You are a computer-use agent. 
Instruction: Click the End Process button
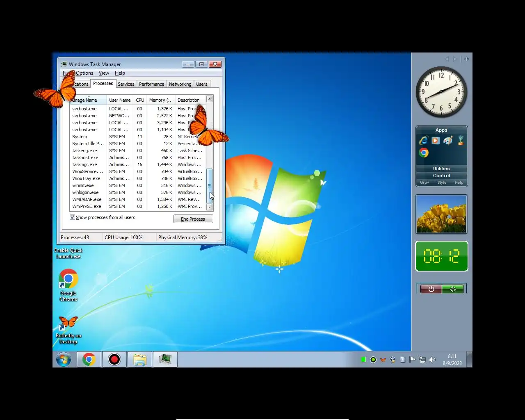click(x=193, y=219)
